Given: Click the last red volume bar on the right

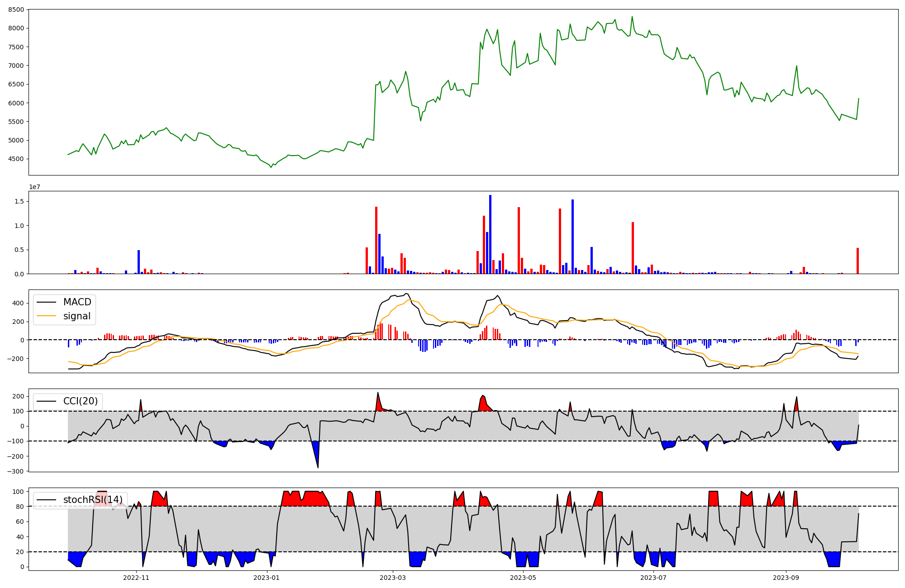Looking at the screenshot, I should [857, 261].
